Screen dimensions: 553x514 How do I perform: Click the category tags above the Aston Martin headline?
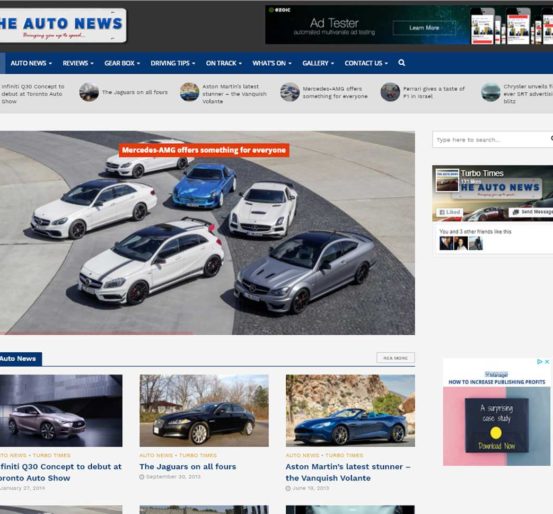(324, 455)
